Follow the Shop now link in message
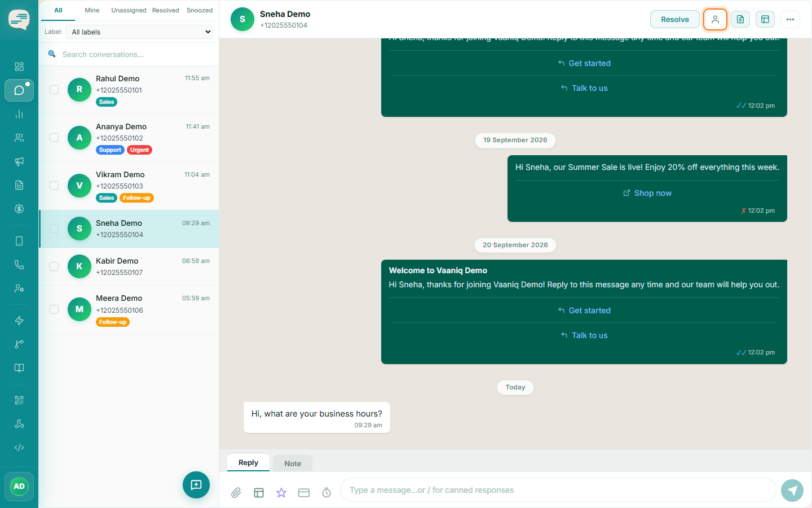 coord(647,193)
